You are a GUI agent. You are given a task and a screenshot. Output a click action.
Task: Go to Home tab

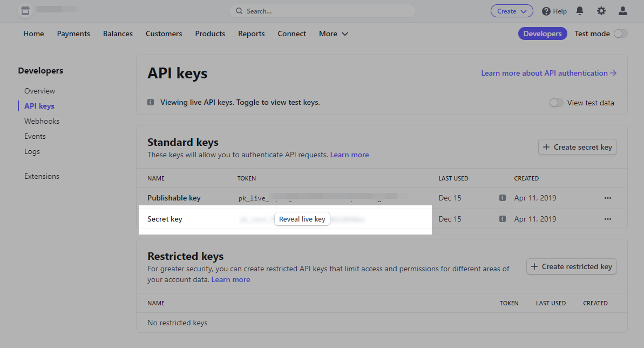(x=33, y=34)
